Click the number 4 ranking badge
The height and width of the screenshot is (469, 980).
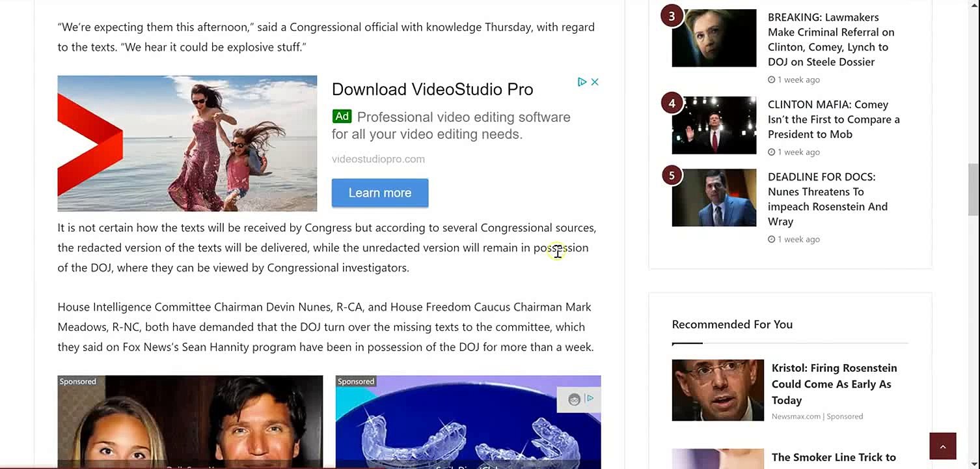pyautogui.click(x=672, y=103)
